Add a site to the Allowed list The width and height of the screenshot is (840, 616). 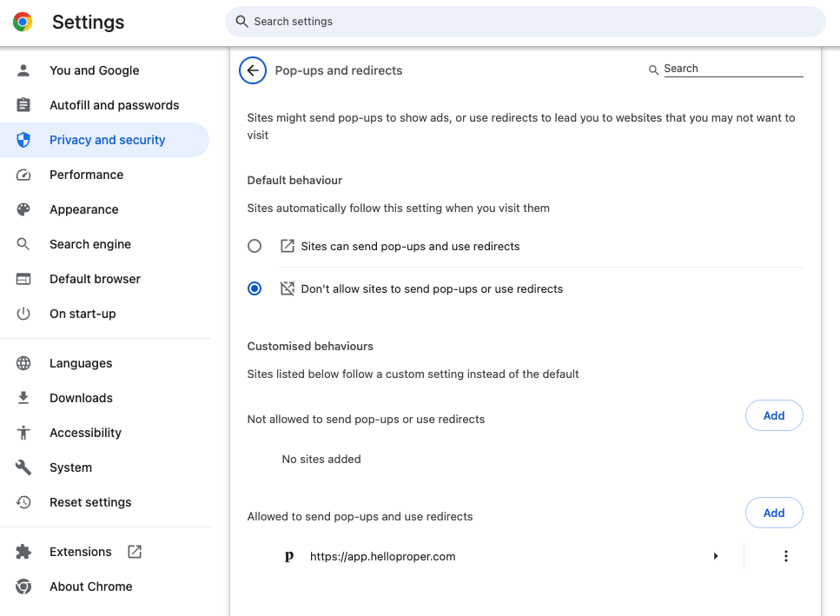pos(774,513)
